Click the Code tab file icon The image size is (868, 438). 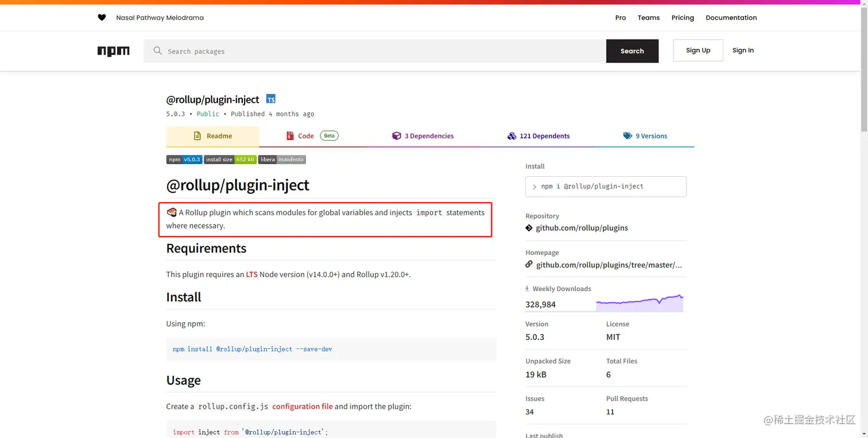pyautogui.click(x=290, y=136)
